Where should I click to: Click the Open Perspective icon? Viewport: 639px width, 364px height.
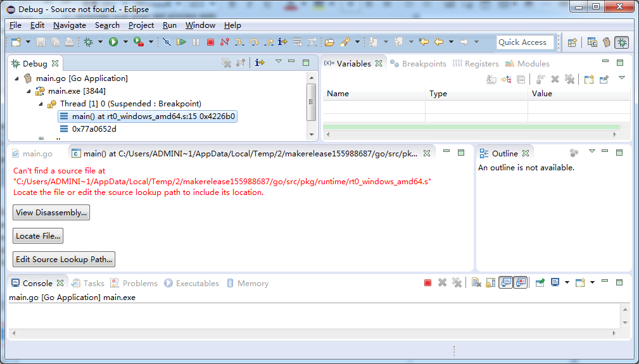click(x=572, y=42)
